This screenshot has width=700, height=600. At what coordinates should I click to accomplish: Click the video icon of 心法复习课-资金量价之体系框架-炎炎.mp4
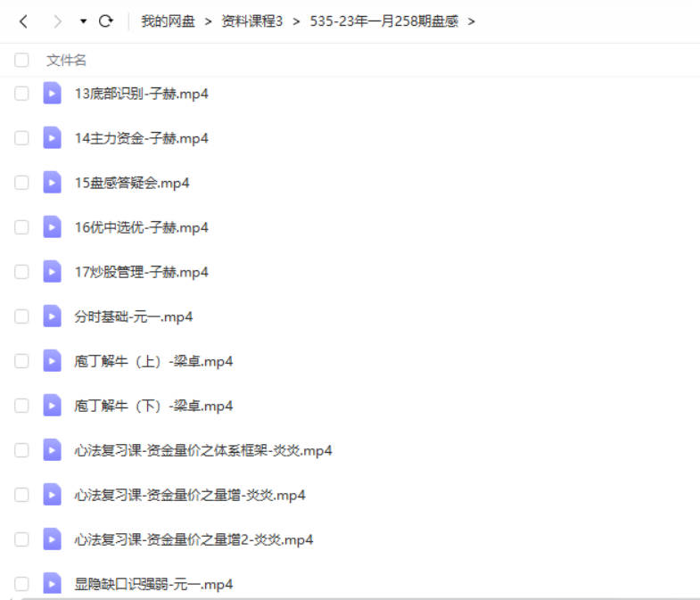(52, 450)
